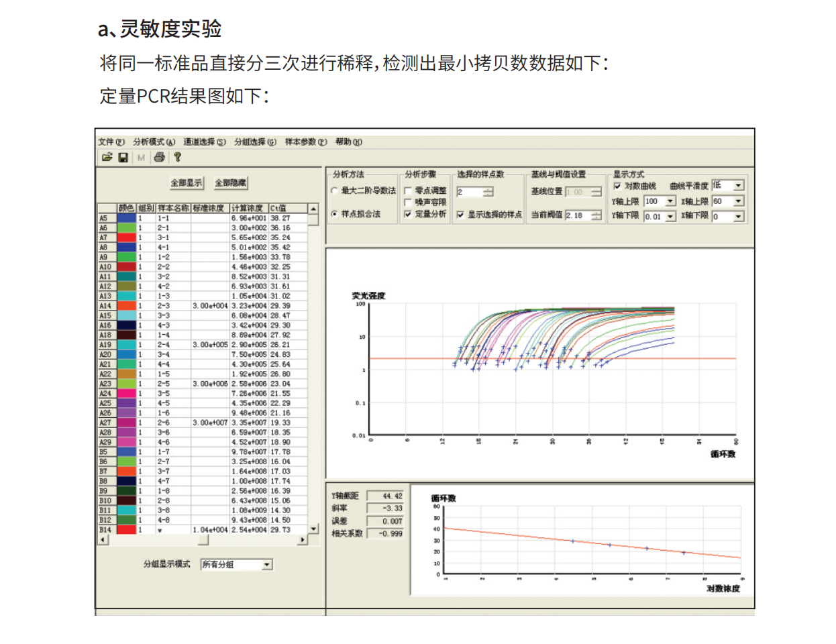This screenshot has height=644, width=836.
Task: Click the 全部隐藏 button
Action: pyautogui.click(x=230, y=183)
